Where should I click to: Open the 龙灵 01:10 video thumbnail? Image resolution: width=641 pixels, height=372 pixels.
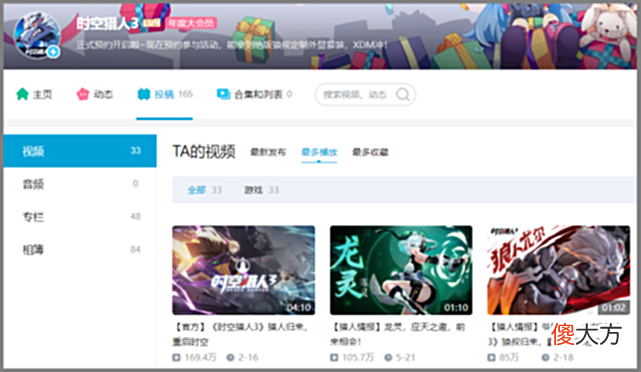click(401, 270)
